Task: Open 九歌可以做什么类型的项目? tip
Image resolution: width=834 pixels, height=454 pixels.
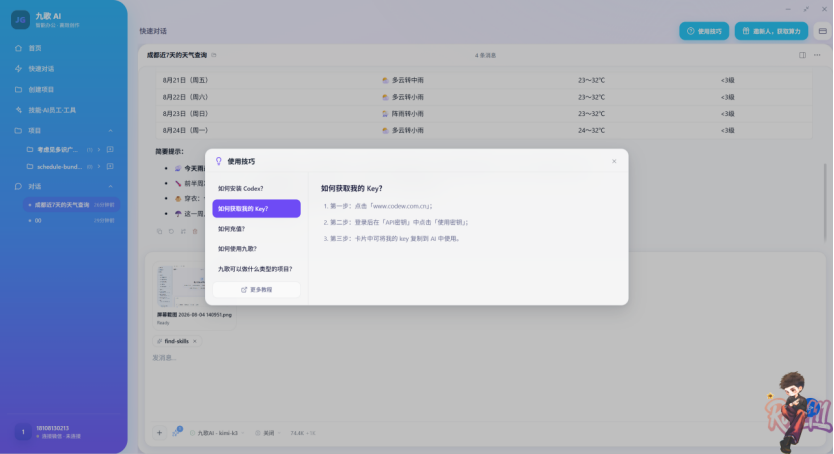Action: (256, 269)
